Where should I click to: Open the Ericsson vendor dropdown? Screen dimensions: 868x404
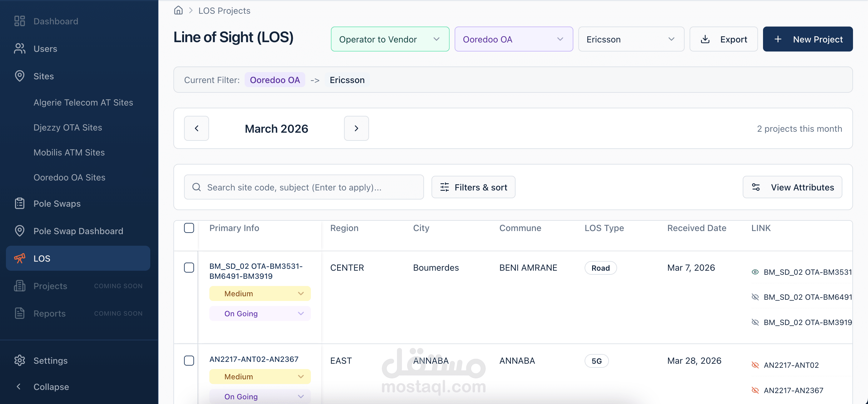631,39
